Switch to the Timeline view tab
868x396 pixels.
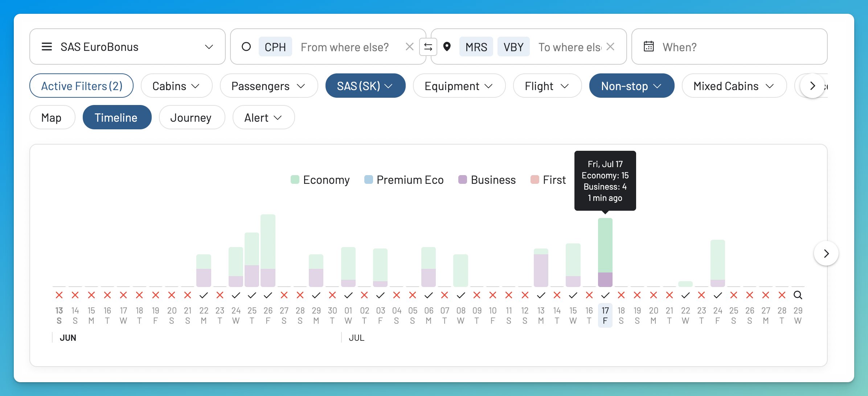[x=117, y=117]
